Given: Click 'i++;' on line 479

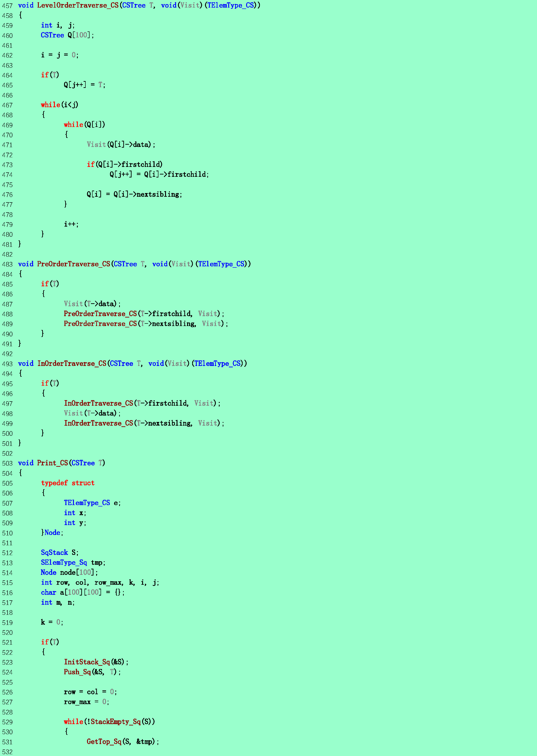Looking at the screenshot, I should click(71, 224).
